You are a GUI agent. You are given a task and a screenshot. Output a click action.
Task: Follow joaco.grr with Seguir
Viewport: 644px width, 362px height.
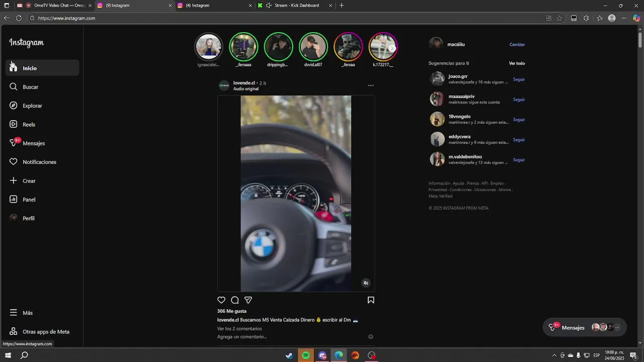519,79
